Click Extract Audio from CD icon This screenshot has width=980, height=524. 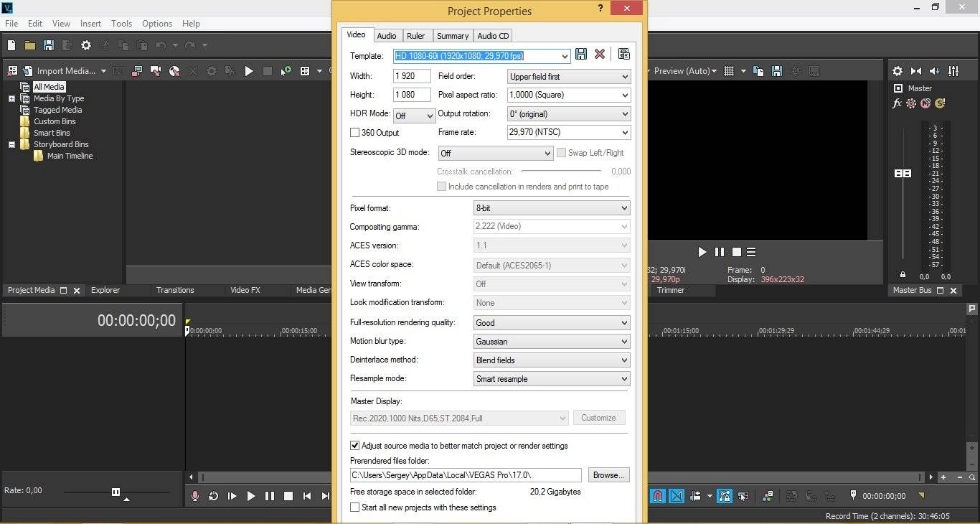pos(174,71)
